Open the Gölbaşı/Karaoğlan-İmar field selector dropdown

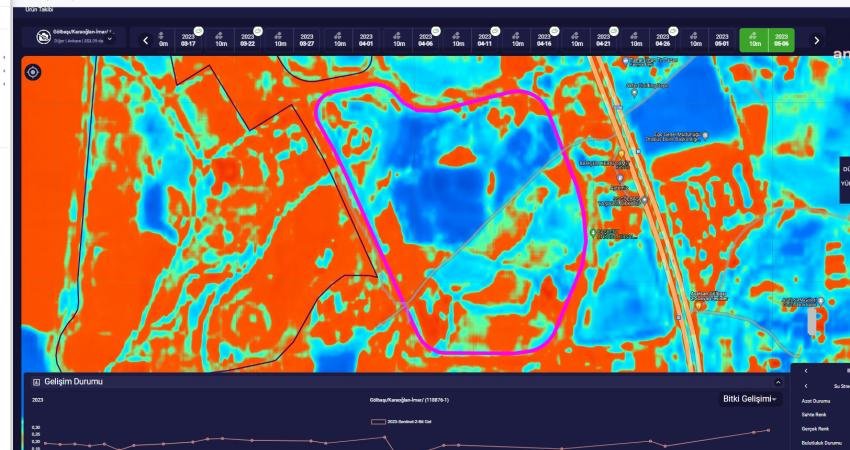pos(74,38)
